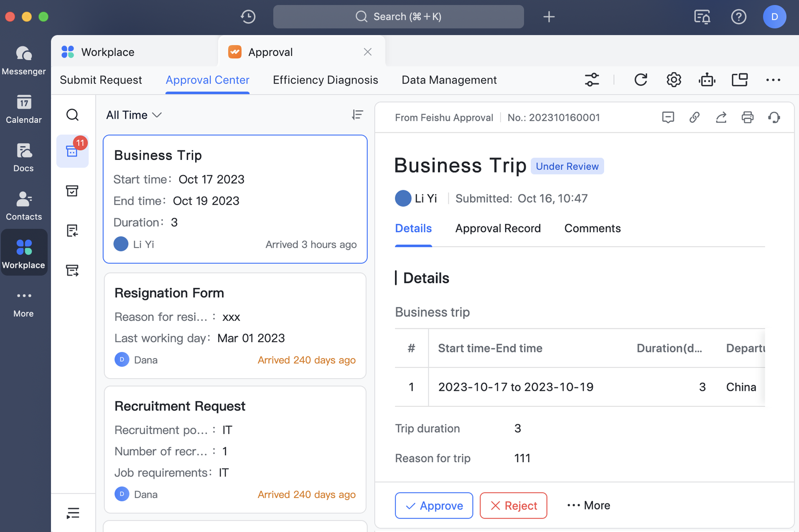Click the approval bot icon
The height and width of the screenshot is (532, 799).
(x=707, y=79)
